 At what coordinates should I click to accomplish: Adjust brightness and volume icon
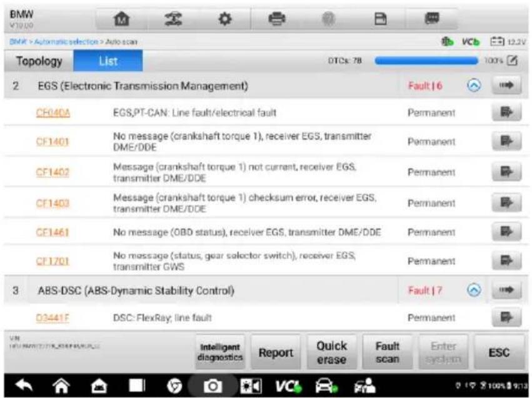[251, 386]
